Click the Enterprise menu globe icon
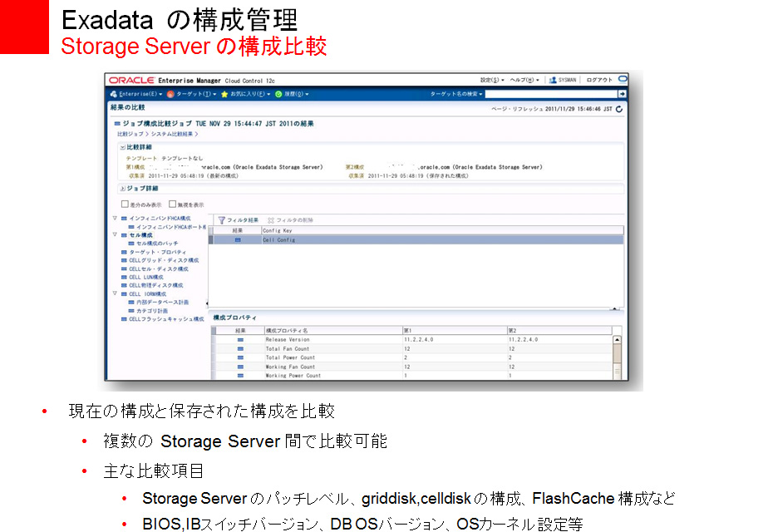 coord(114,94)
